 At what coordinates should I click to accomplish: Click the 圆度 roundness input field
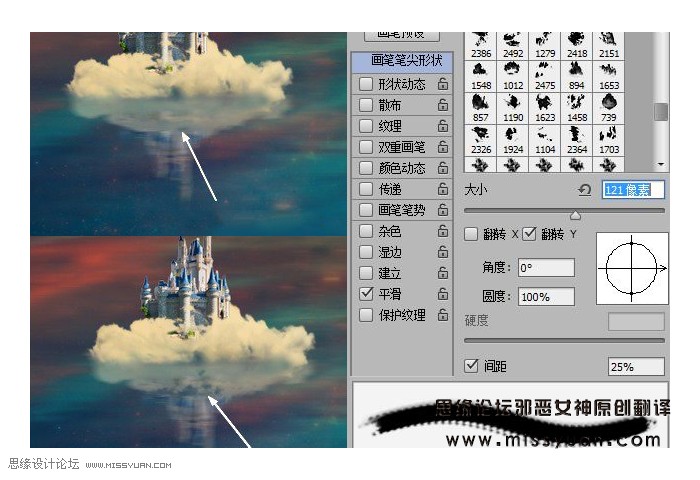click(x=546, y=296)
